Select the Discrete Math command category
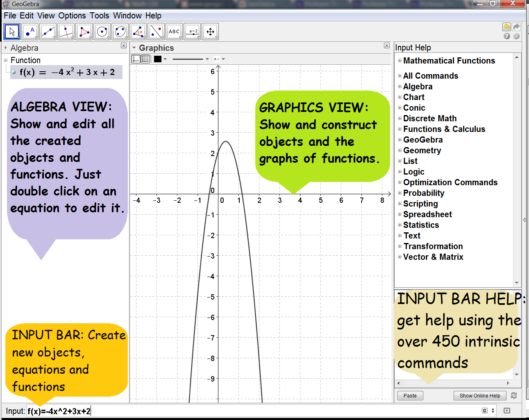529x420 pixels. [430, 118]
